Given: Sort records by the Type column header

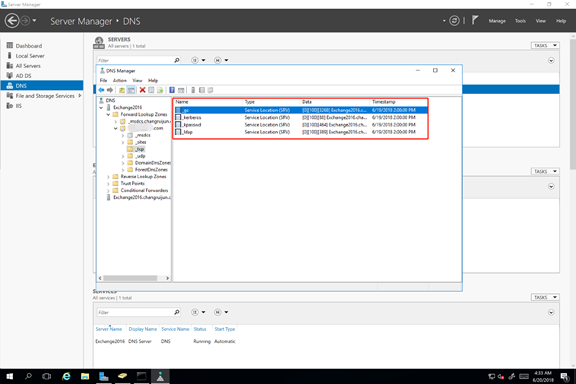Looking at the screenshot, I should (271, 102).
